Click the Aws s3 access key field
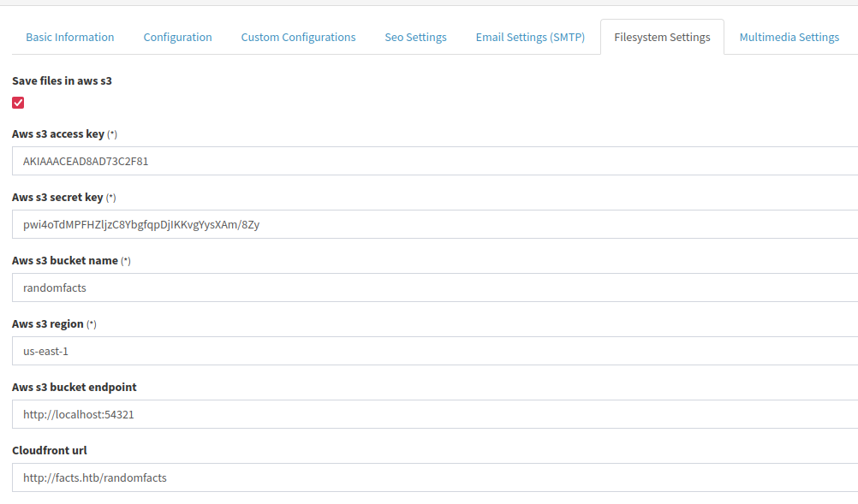This screenshot has height=504, width=858. [x=435, y=161]
